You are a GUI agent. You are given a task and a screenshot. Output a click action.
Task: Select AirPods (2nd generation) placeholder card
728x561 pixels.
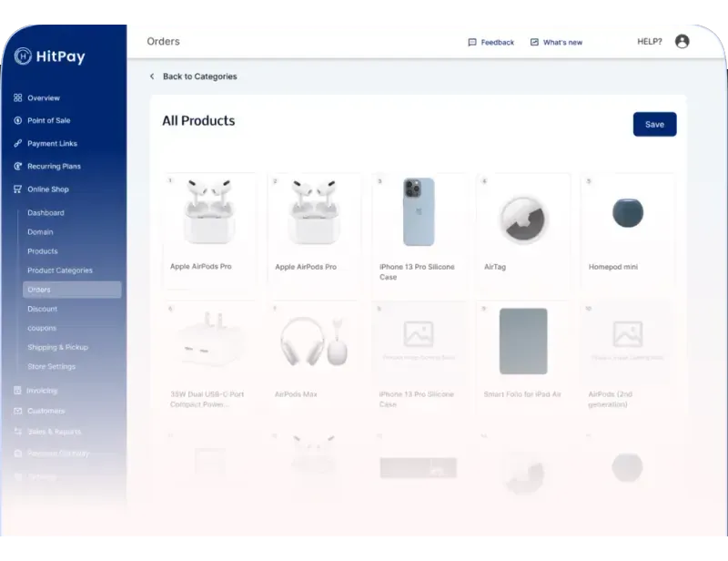tap(628, 358)
